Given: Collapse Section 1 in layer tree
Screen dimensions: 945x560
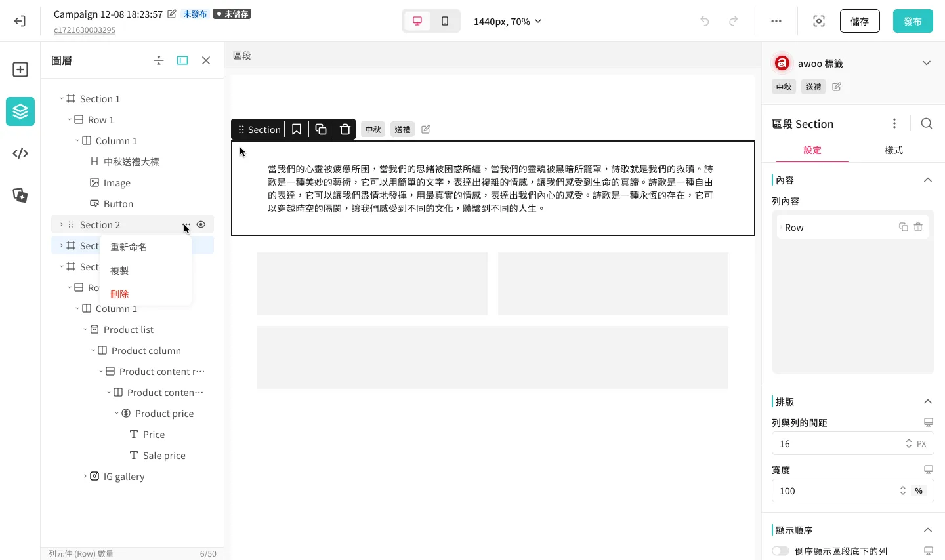Looking at the screenshot, I should 62,99.
